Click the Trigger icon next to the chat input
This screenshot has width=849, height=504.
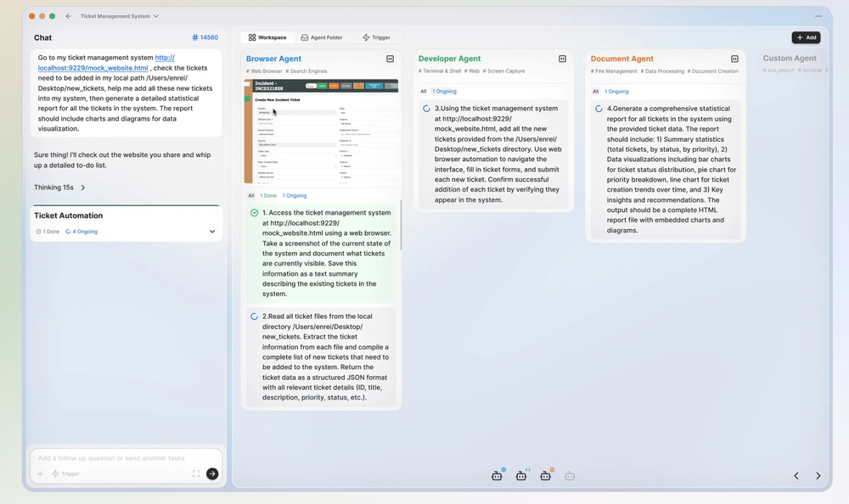[63, 473]
